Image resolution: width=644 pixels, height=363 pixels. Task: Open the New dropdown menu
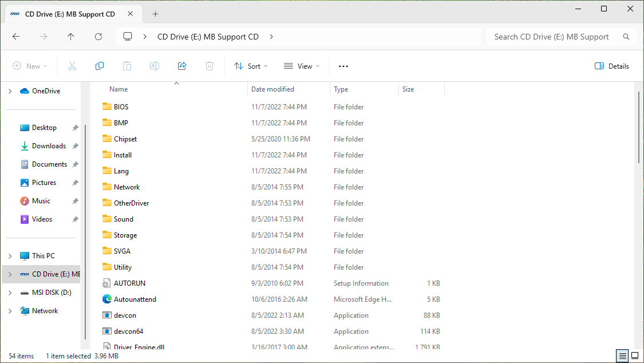tap(30, 66)
